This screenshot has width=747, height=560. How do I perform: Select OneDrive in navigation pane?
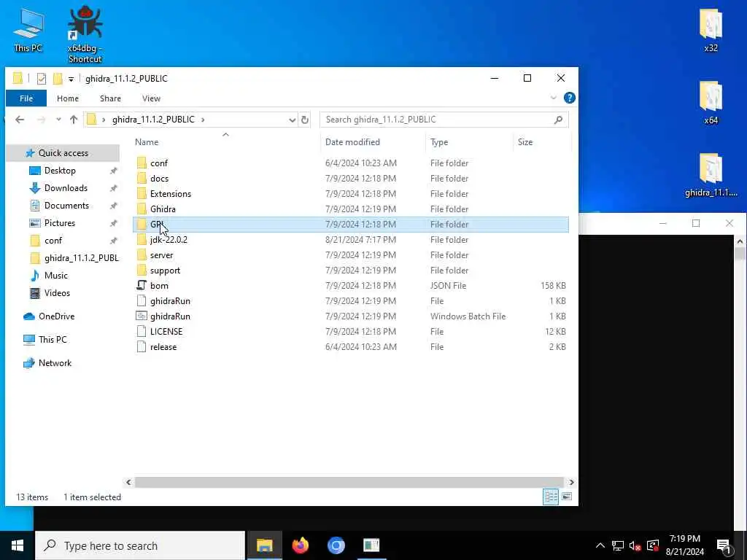click(x=56, y=316)
